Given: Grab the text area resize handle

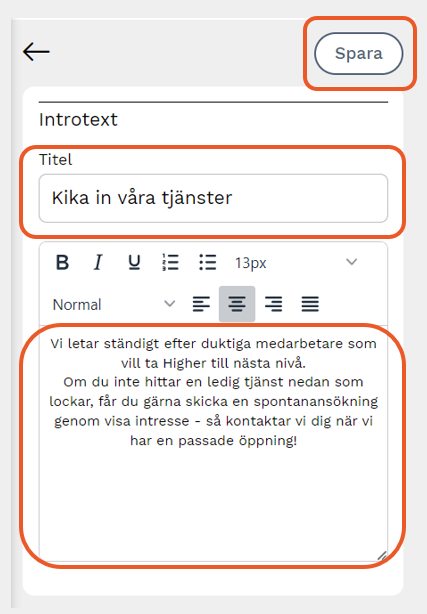Looking at the screenshot, I should click(382, 556).
